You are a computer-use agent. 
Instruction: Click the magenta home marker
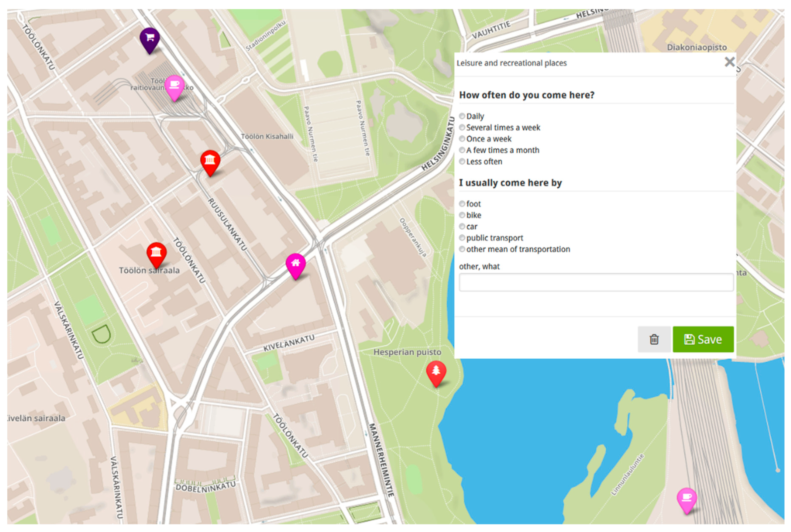click(295, 264)
